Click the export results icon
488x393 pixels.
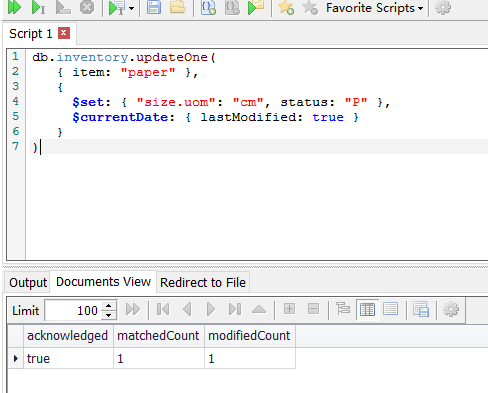[421, 309]
